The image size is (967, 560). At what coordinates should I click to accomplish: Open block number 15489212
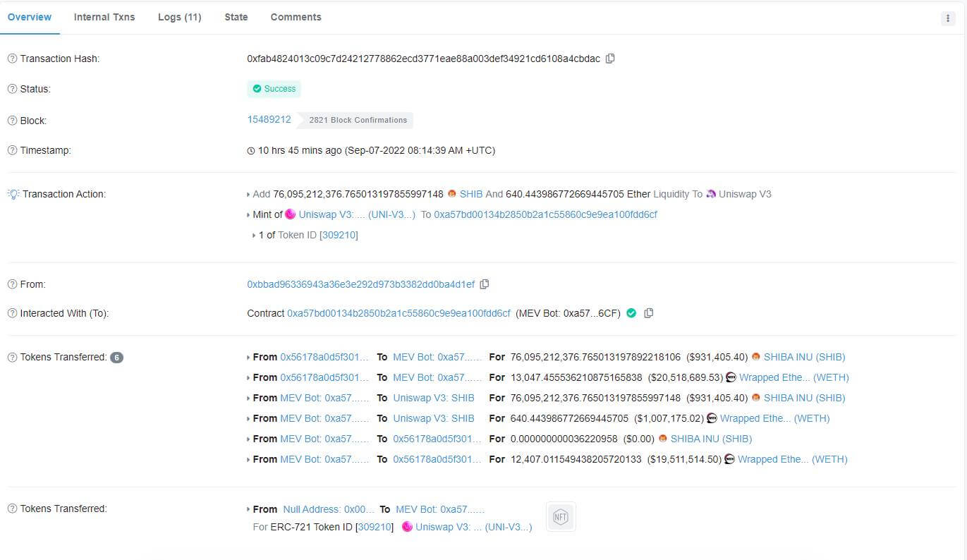(269, 119)
